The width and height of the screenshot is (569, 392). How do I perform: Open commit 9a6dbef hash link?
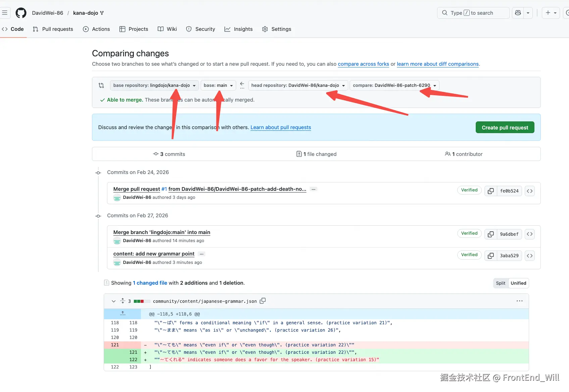509,234
